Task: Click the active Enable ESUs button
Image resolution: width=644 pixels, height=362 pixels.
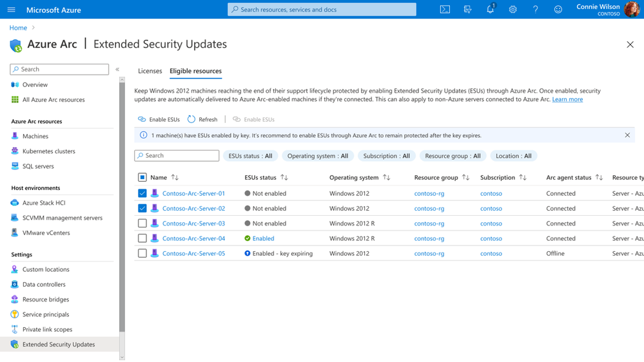Action: tap(159, 119)
